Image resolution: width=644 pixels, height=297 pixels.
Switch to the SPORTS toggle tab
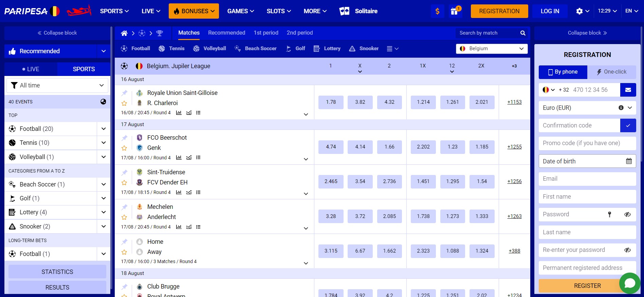[84, 69]
